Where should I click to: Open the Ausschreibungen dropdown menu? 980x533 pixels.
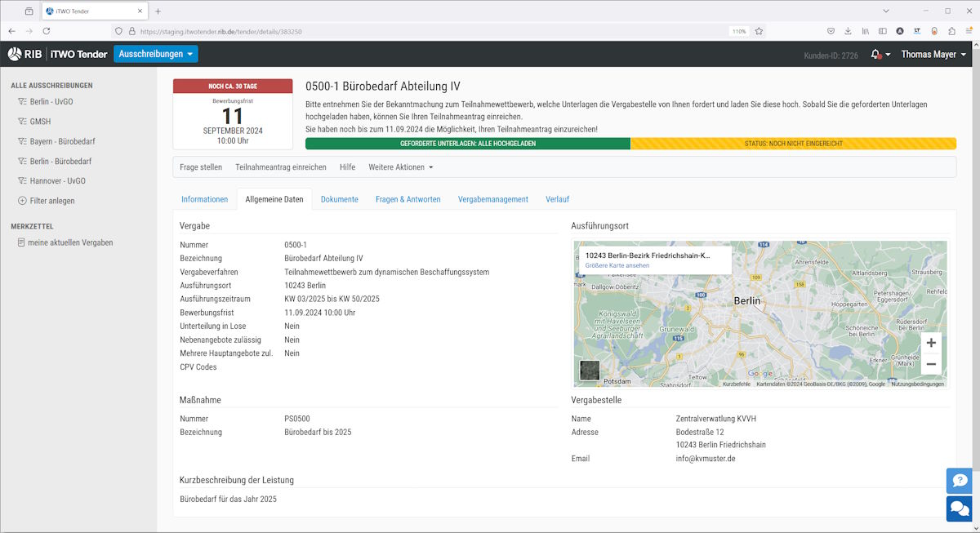point(155,54)
